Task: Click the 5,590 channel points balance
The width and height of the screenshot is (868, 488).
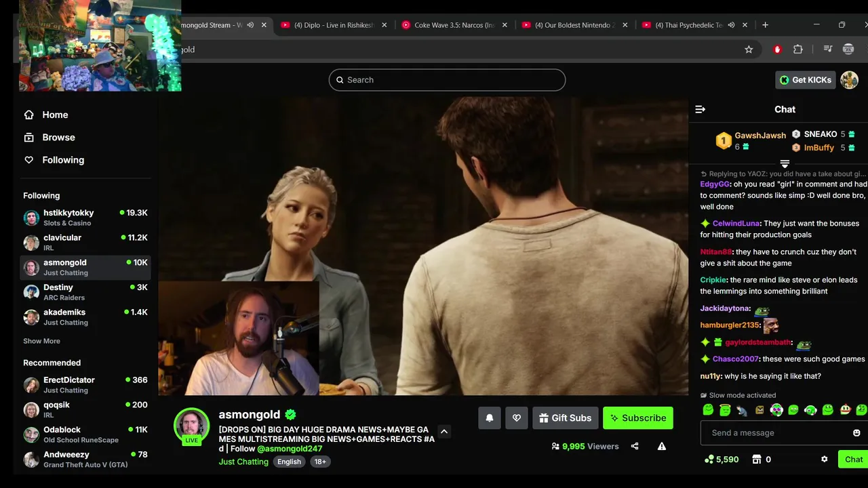Action: [722, 459]
